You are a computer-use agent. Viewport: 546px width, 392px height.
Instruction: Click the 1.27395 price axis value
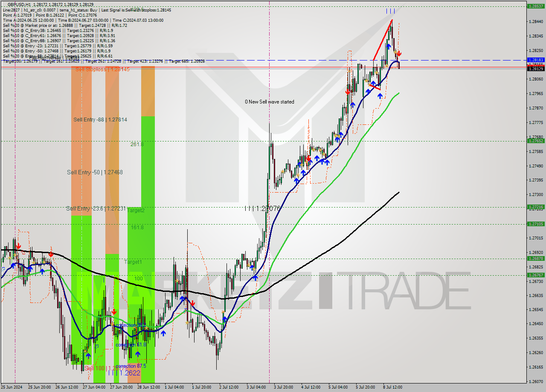pos(536,180)
